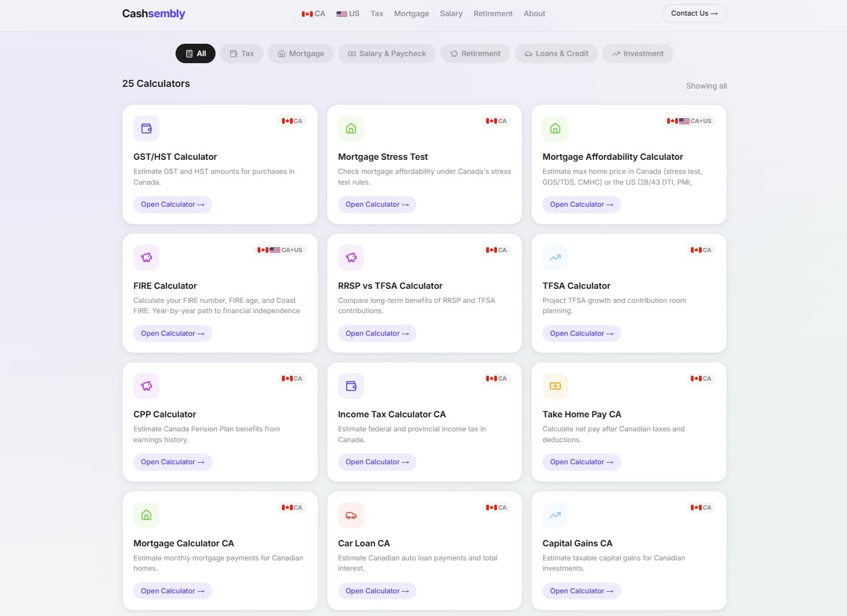
Task: Click the CA+US flag badge on FIRE Calculator
Action: click(x=280, y=250)
